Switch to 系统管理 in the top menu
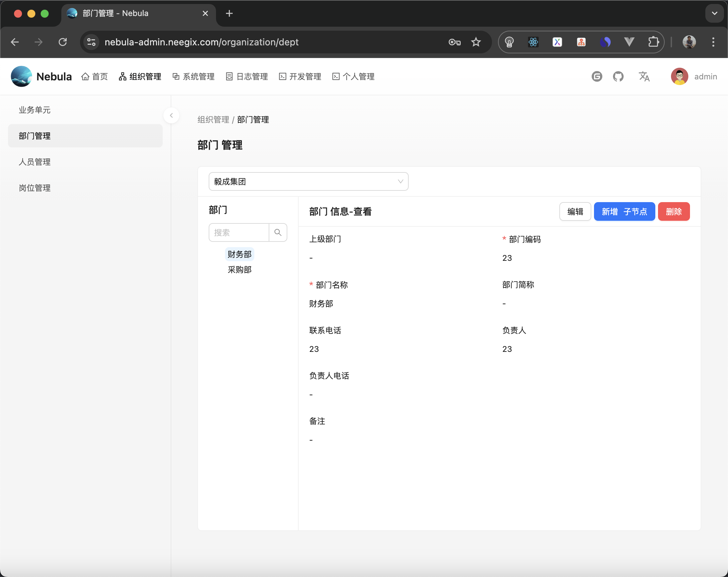 (x=198, y=76)
